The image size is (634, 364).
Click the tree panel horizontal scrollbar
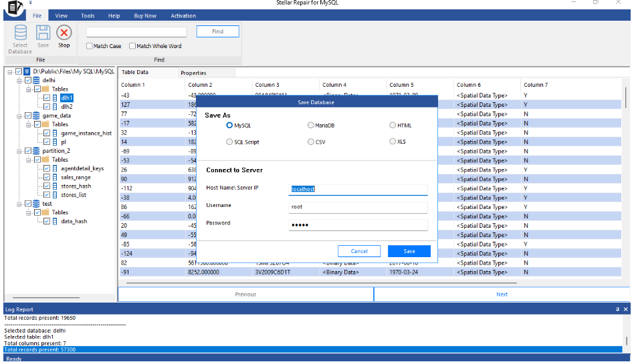click(x=46, y=297)
